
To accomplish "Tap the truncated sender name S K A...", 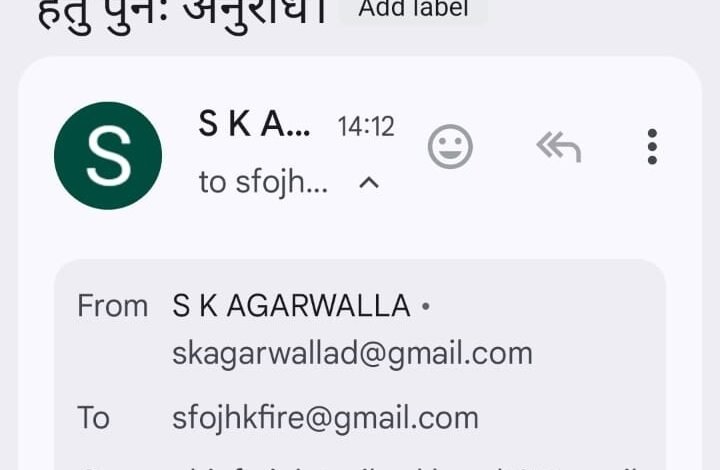I will point(254,124).
